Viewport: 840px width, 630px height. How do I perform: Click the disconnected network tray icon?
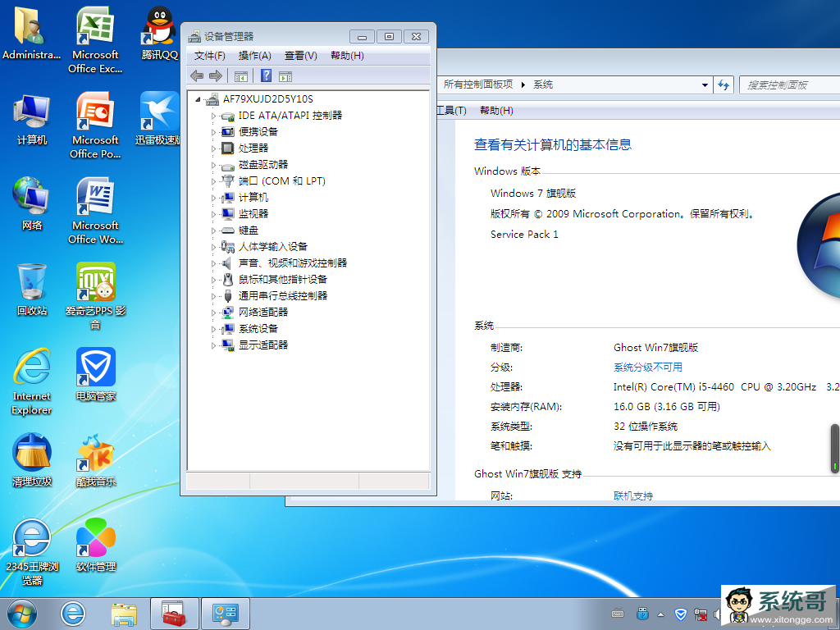(x=701, y=614)
